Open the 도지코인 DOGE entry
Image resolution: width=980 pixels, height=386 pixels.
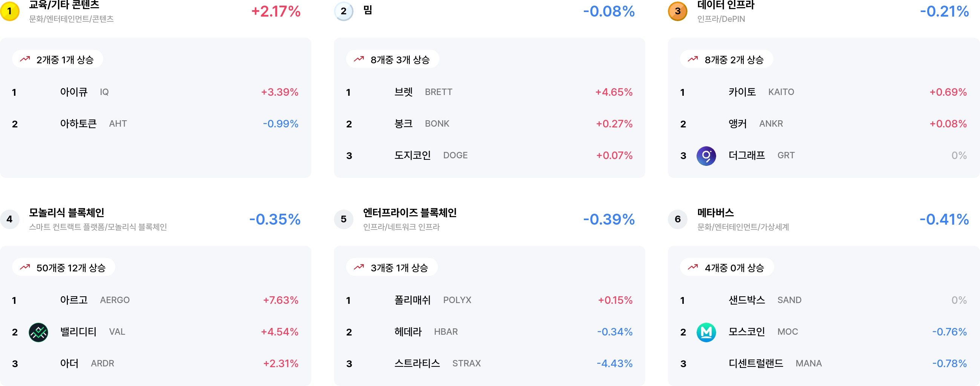[x=489, y=156]
